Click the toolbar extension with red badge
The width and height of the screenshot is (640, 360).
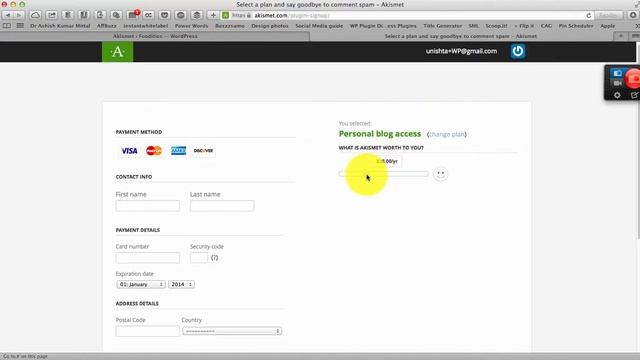(133, 15)
